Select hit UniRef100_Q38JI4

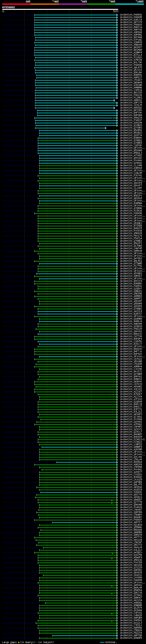[131, 20]
